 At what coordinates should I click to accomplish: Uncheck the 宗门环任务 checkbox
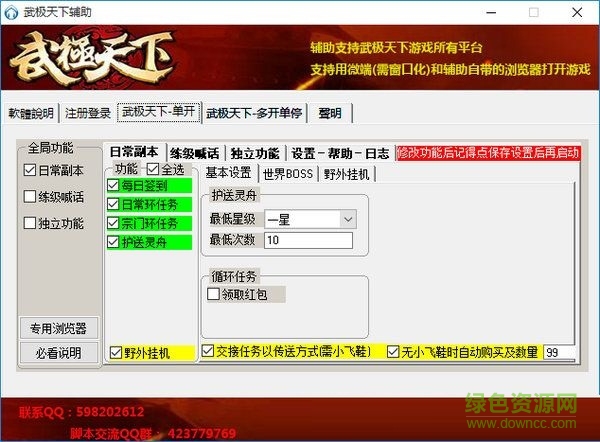tap(149, 223)
